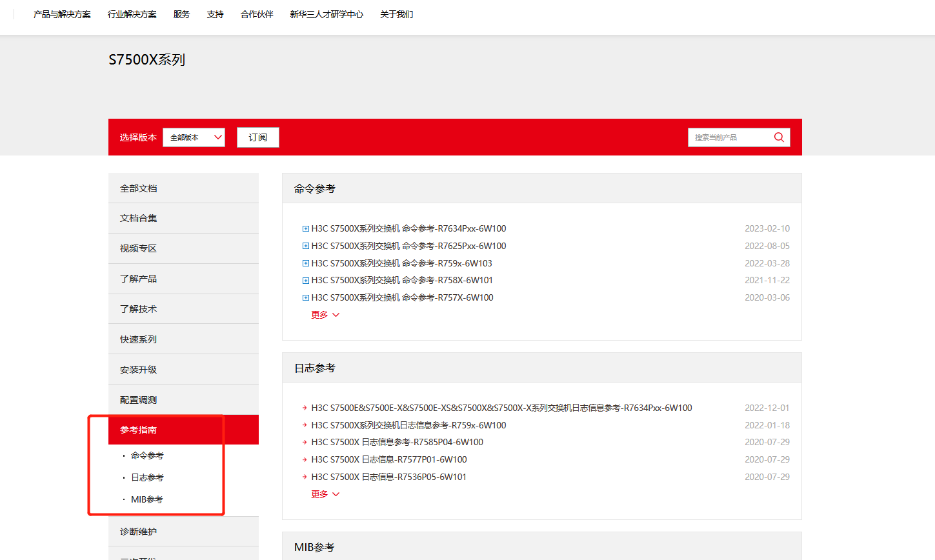
Task: Click the S7500X系列 page title
Action: 147,59
